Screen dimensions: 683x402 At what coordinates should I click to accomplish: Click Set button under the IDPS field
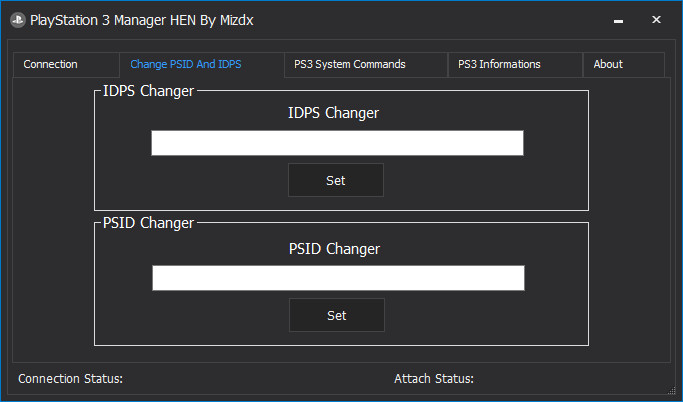[x=336, y=180]
